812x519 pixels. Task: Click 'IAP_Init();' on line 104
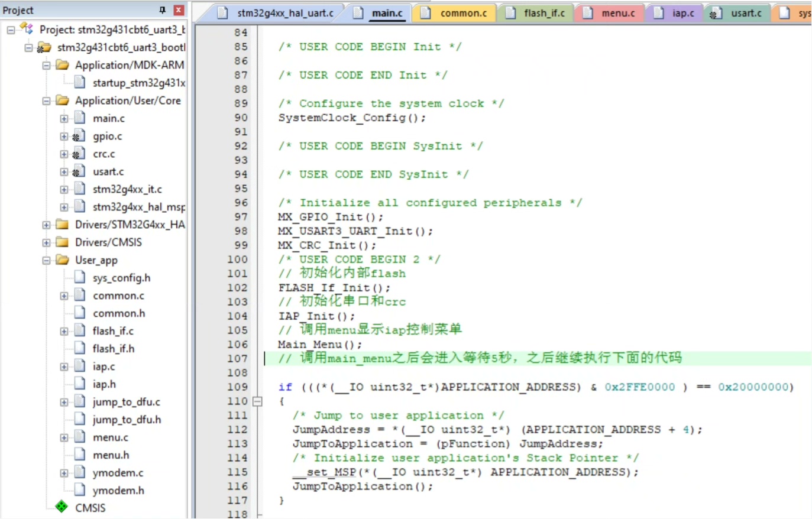[x=316, y=316]
